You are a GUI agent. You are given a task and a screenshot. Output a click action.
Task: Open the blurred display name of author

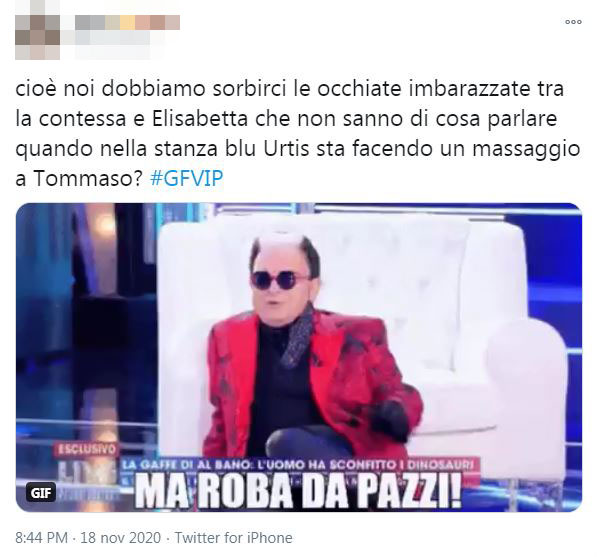(x=127, y=22)
